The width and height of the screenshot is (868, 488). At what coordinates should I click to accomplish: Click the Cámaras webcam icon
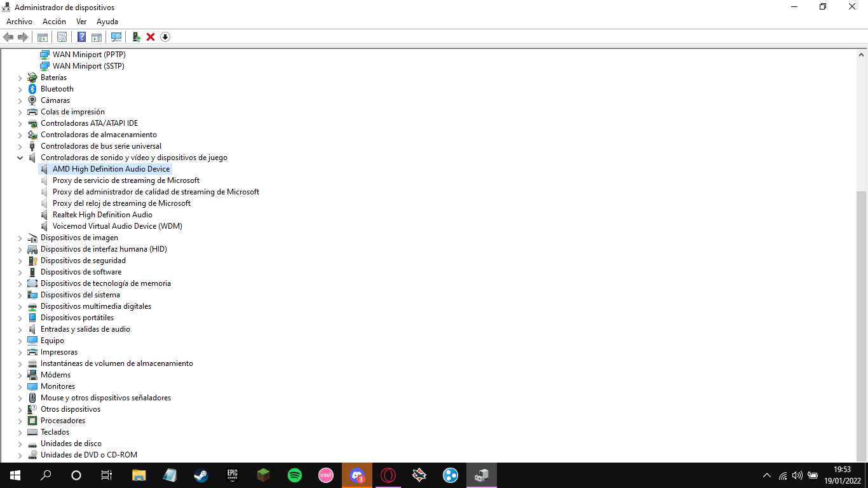point(32,100)
